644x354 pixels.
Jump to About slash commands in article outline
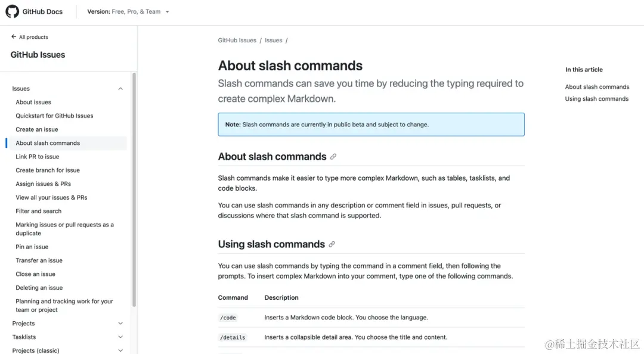(597, 86)
